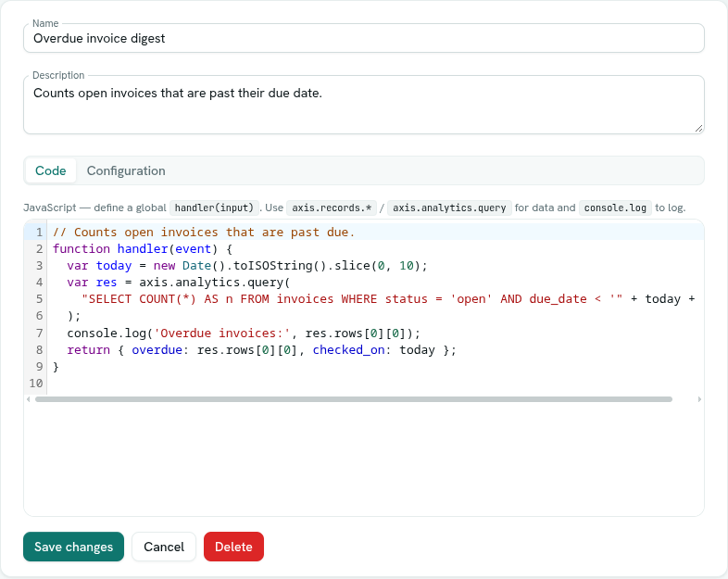Image resolution: width=728 pixels, height=579 pixels.
Task: Click left arrow of editor scrollbar
Action: (29, 399)
